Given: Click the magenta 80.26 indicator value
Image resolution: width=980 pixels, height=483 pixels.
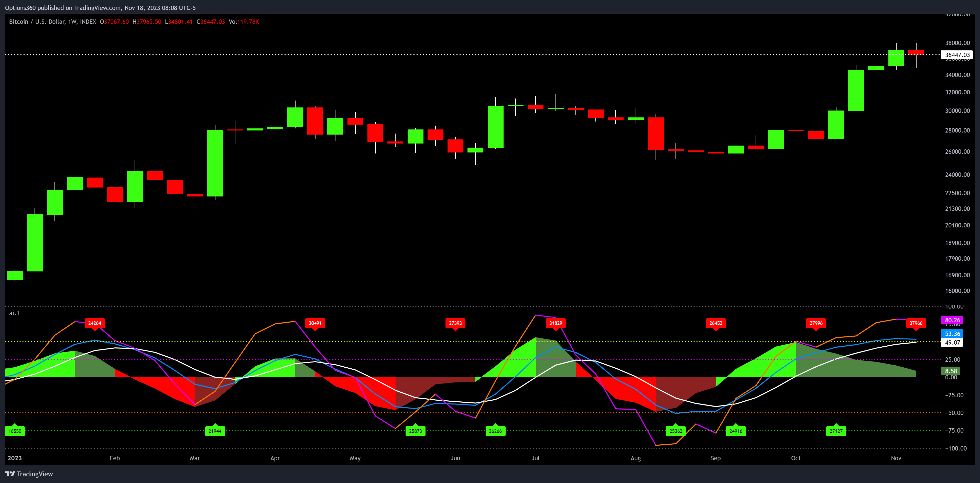Looking at the screenshot, I should (952, 320).
